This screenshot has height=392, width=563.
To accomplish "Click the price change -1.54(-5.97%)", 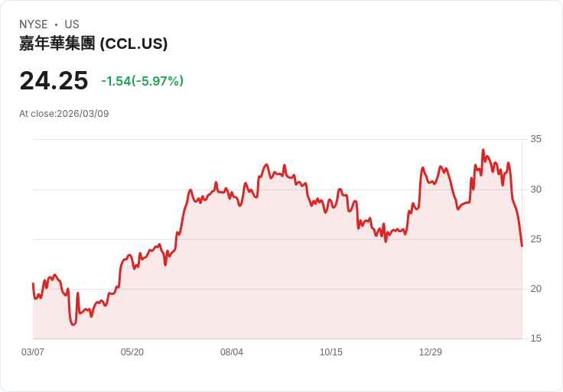I will coord(142,81).
